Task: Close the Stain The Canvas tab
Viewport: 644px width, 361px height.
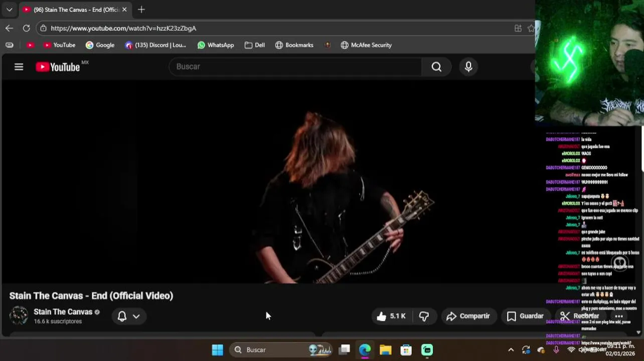Action: pyautogui.click(x=124, y=10)
